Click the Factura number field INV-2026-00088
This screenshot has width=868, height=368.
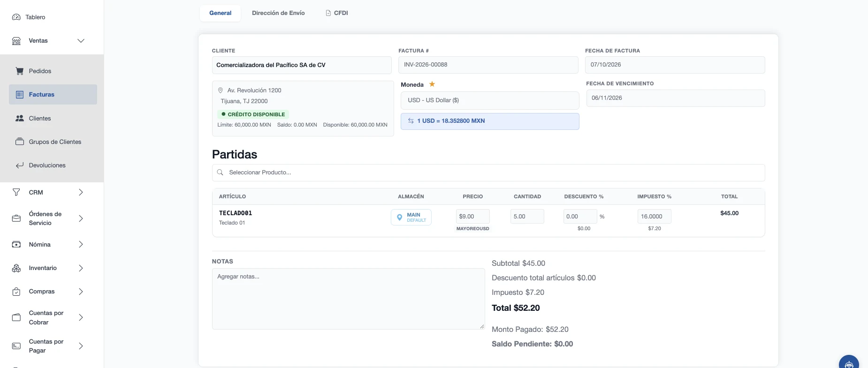pos(488,65)
